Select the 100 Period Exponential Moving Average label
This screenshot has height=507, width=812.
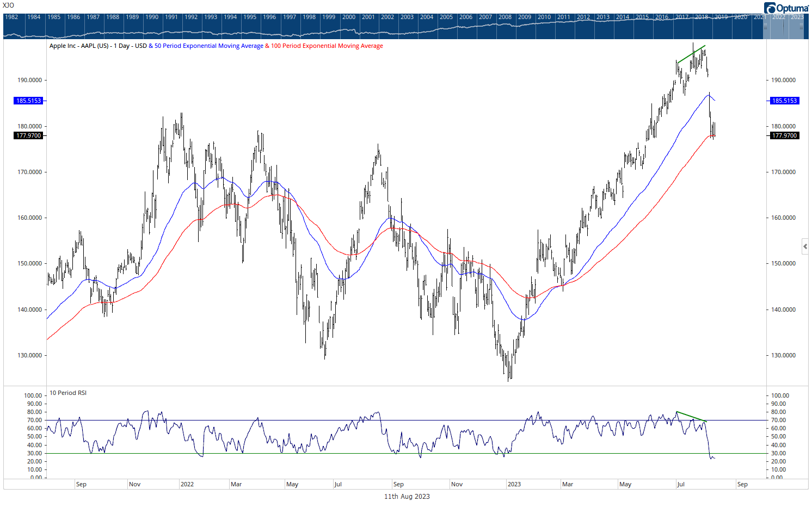pos(327,46)
